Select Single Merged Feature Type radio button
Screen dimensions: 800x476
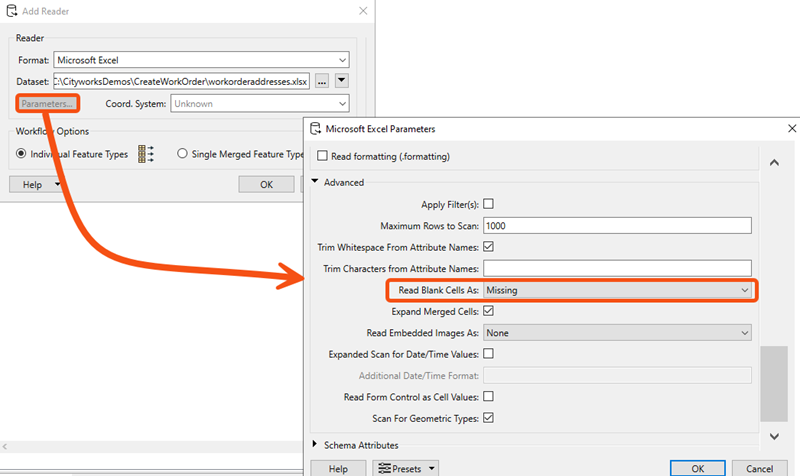[182, 154]
